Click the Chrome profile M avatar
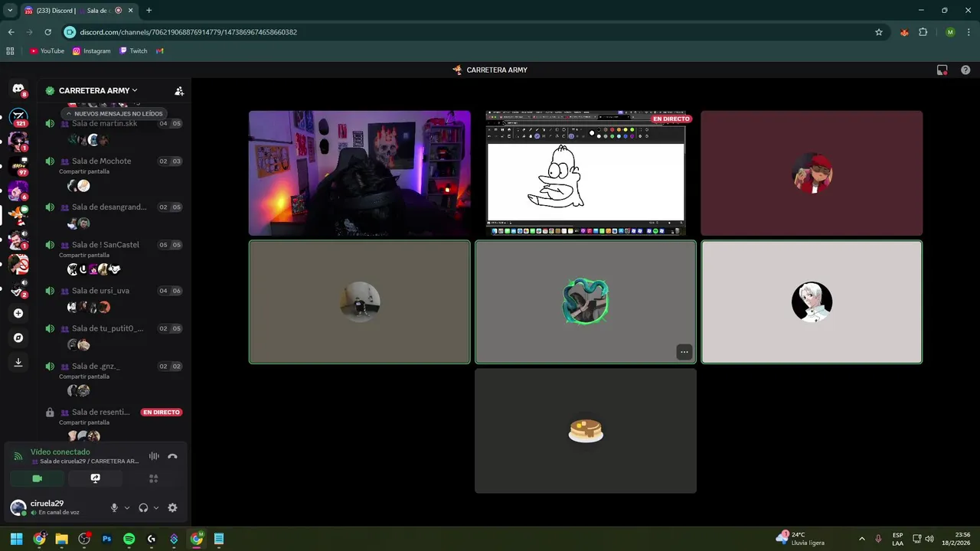 950,32
